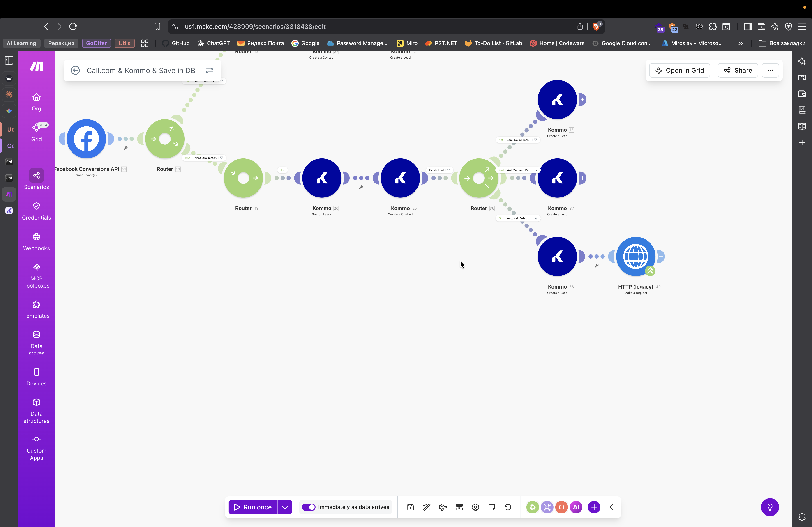
Task: Open Webhooks in left sidebar
Action: pyautogui.click(x=36, y=242)
